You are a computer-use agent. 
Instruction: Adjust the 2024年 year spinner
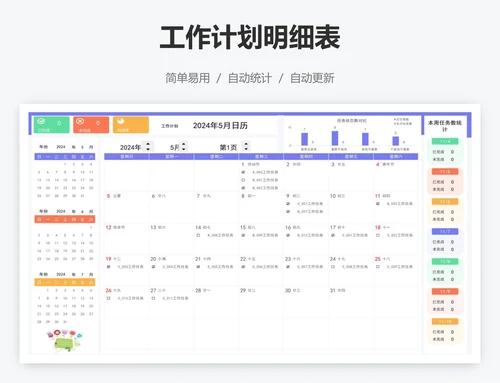pyautogui.click(x=148, y=146)
